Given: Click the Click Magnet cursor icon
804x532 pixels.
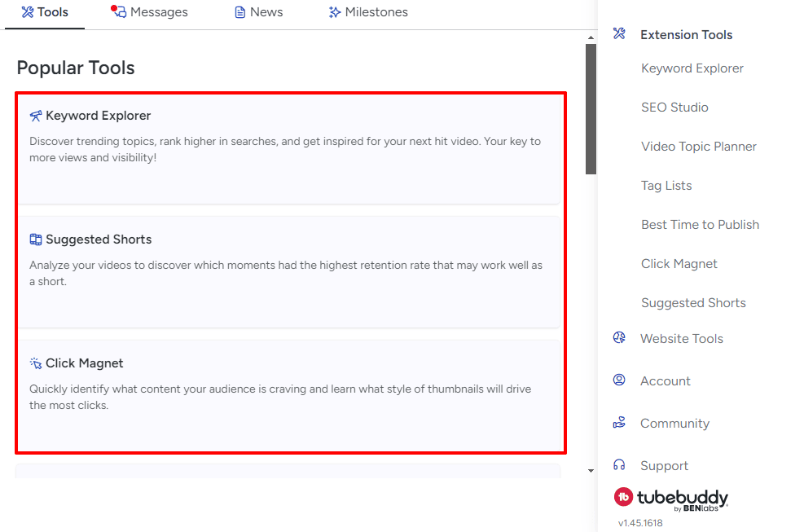Looking at the screenshot, I should [35, 363].
